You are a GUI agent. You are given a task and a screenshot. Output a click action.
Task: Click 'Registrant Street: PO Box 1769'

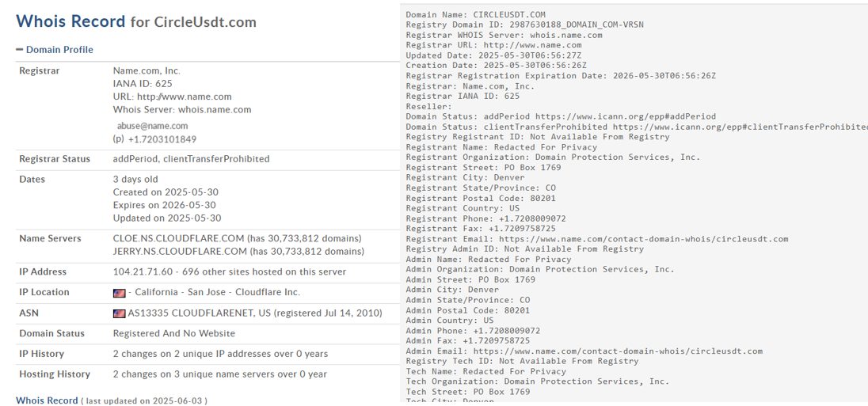(x=483, y=168)
